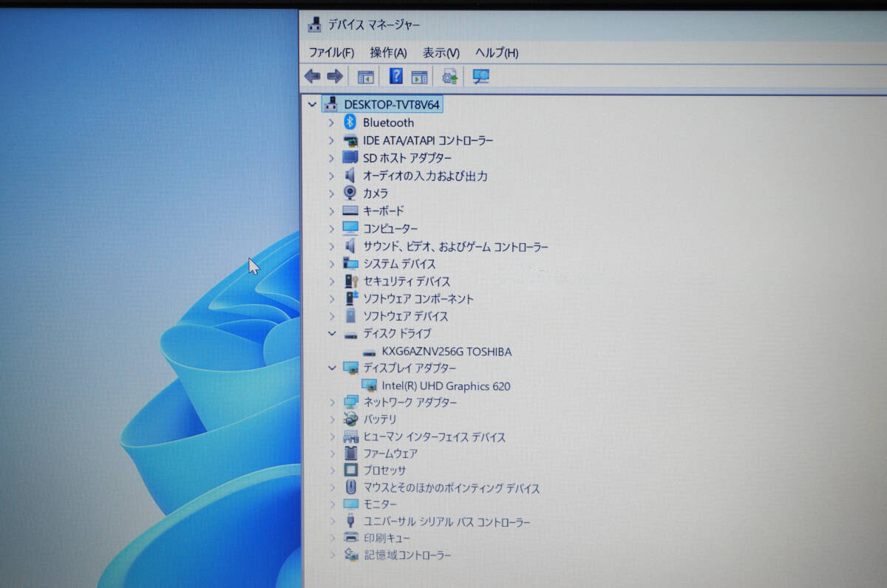
Task: Select the ファームウェア row text
Action: [x=390, y=454]
